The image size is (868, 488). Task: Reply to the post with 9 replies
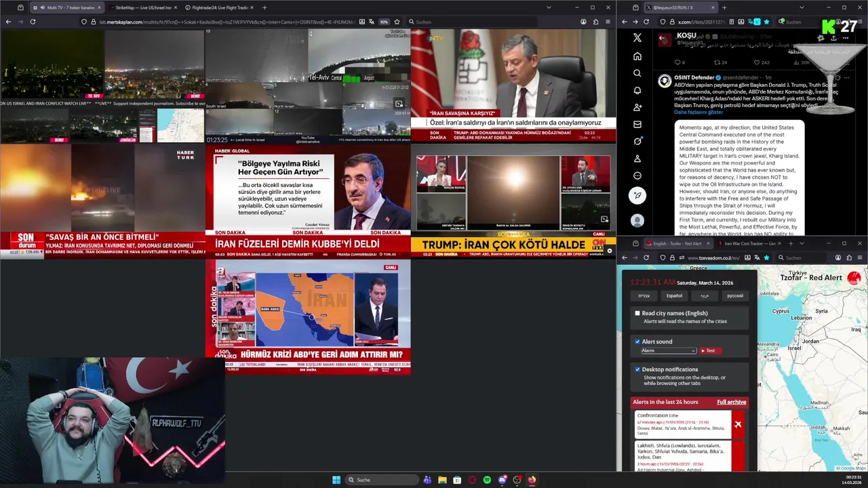point(679,62)
